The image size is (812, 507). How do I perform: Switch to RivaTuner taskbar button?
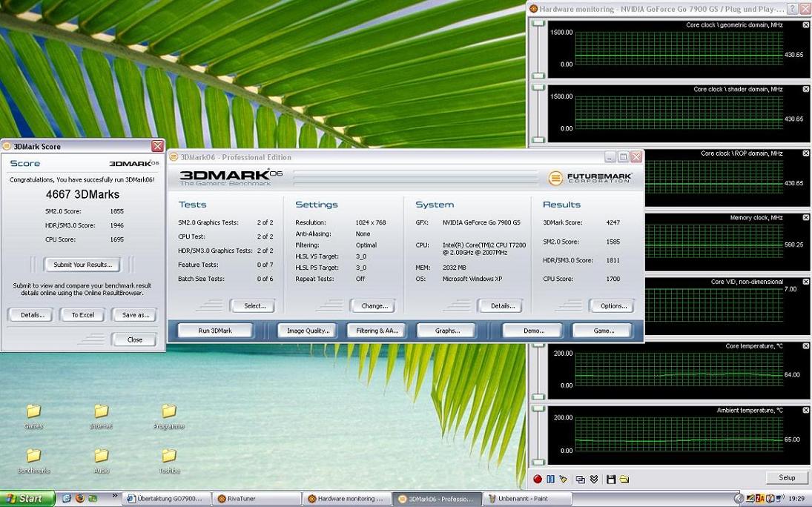256,499
